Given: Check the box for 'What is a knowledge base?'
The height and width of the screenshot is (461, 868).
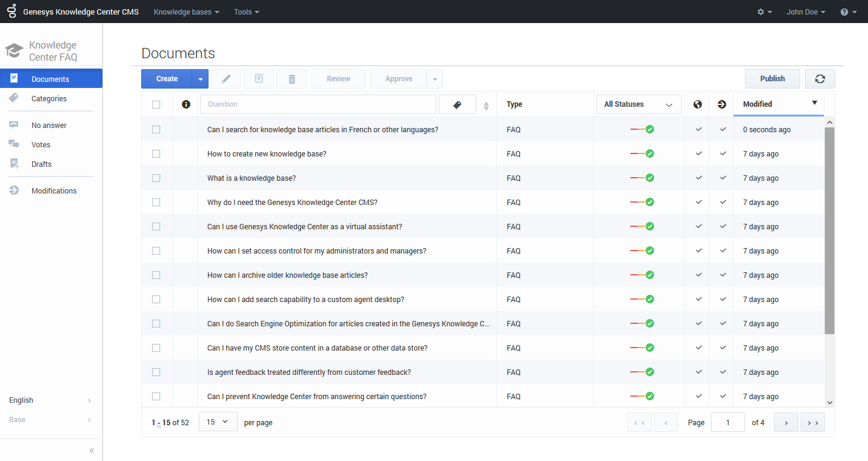Looking at the screenshot, I should [x=156, y=178].
